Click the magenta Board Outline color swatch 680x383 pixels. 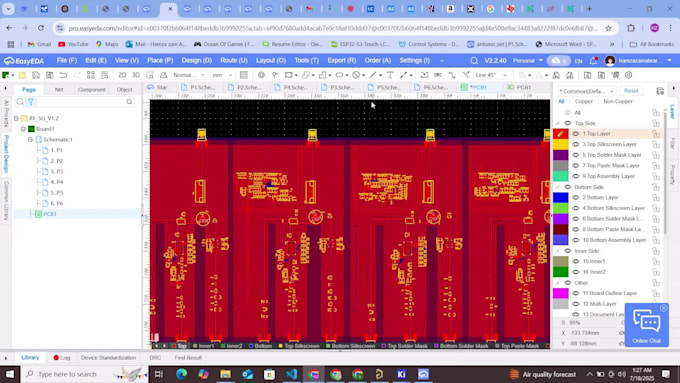coord(560,293)
